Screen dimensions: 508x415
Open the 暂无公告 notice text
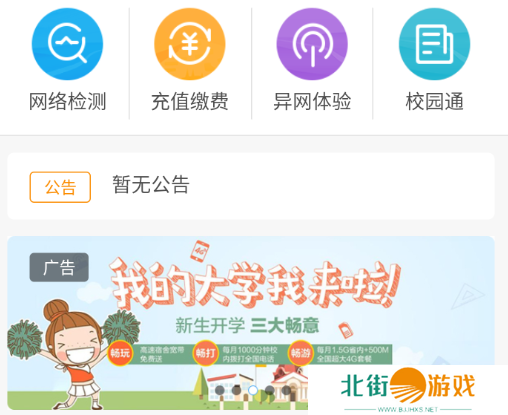point(151,184)
